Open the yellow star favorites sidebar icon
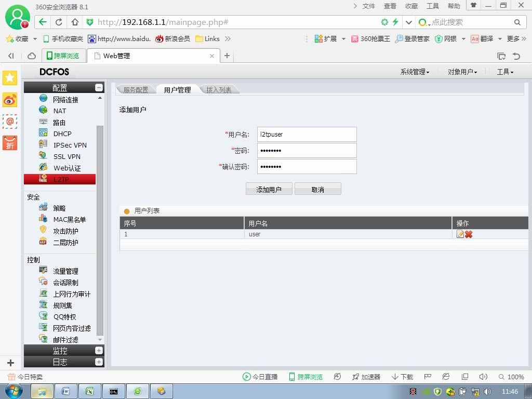 pyautogui.click(x=10, y=78)
